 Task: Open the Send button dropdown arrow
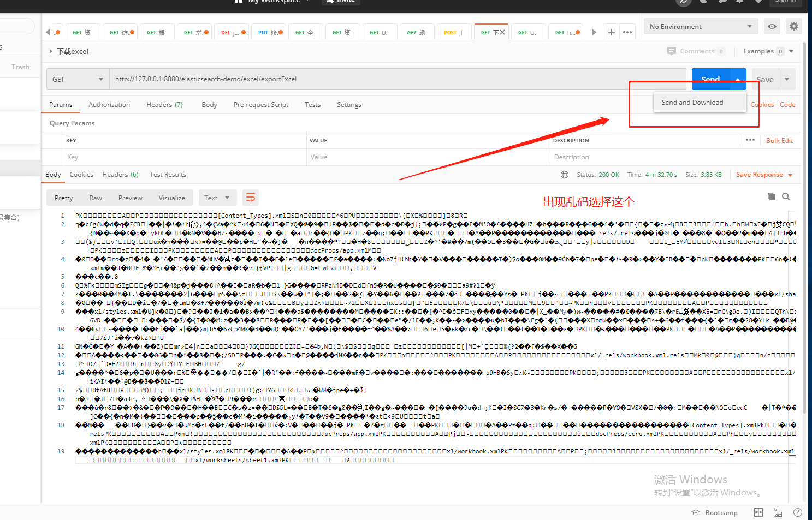pos(738,80)
